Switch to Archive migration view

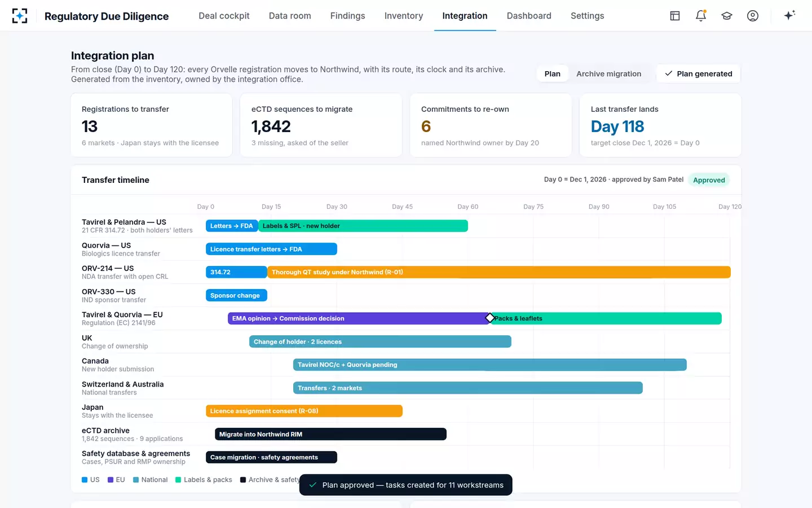[x=608, y=74]
